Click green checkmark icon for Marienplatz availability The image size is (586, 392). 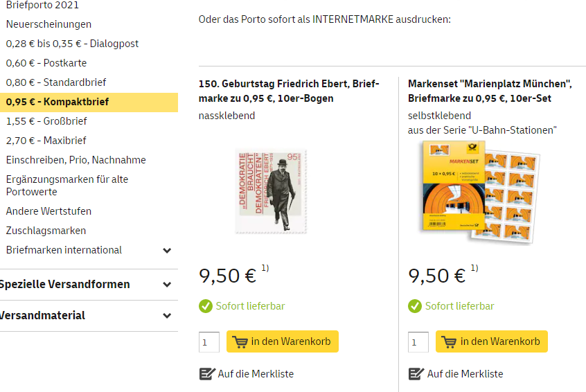415,306
